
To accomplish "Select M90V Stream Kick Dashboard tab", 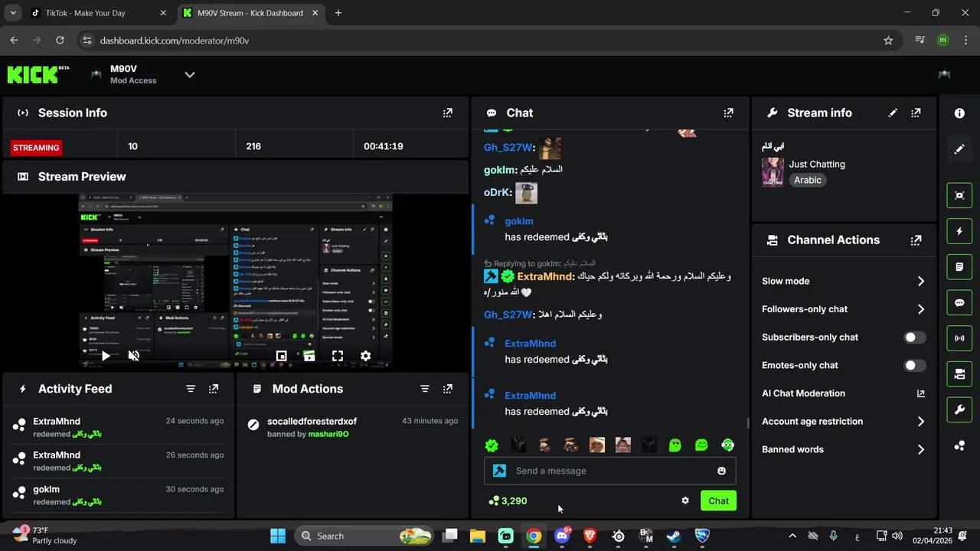I will pos(250,13).
